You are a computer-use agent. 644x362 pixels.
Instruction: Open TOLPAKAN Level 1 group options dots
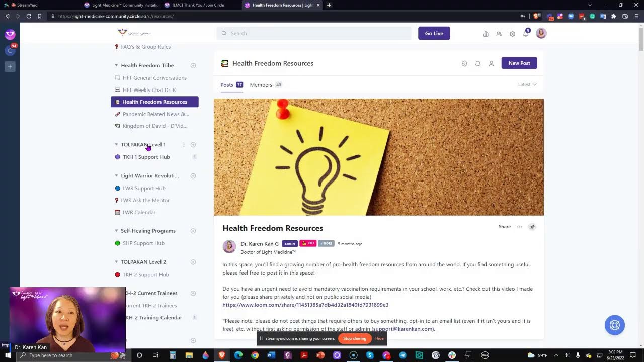tap(184, 145)
